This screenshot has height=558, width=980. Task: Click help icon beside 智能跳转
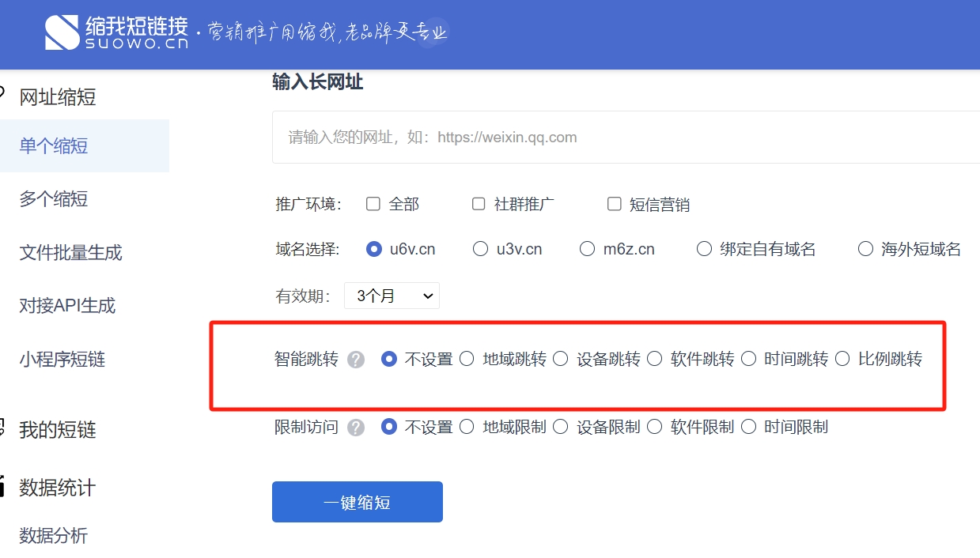click(x=356, y=360)
